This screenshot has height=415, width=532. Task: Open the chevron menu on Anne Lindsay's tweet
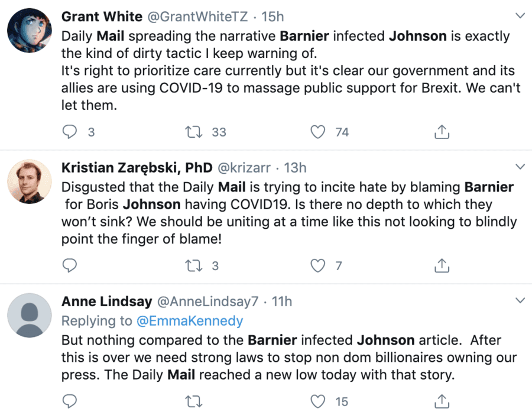click(x=520, y=301)
